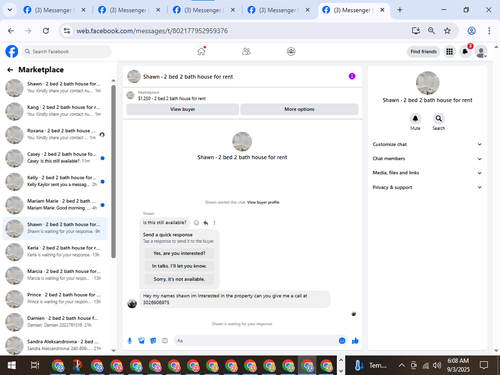Click the chat list scrollbar thumb
Image resolution: width=500 pixels, height=375 pixels.
[113, 171]
